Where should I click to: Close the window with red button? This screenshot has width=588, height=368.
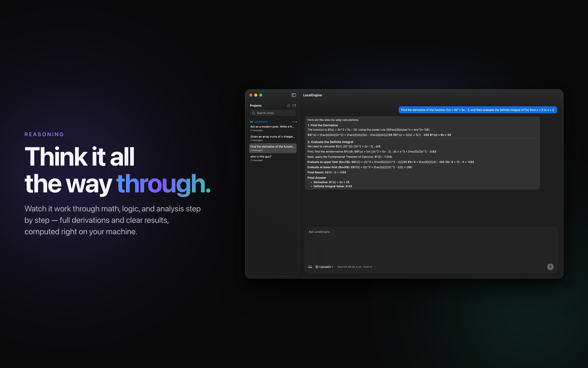tap(251, 95)
